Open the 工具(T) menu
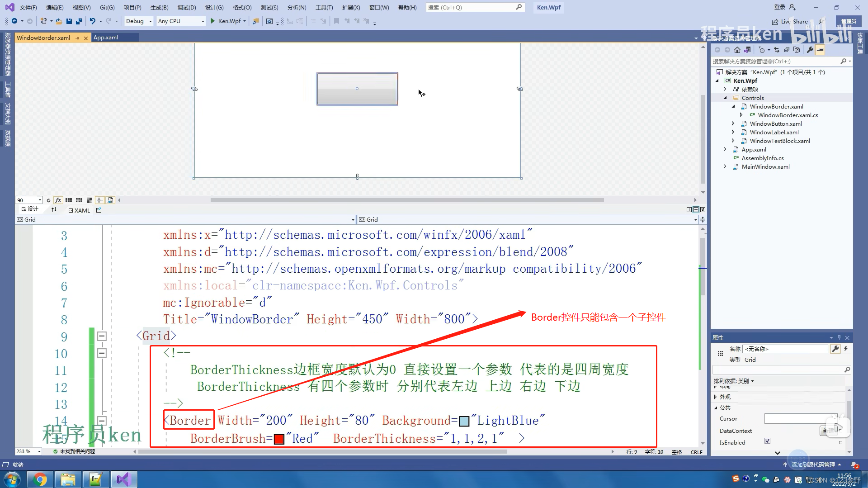 click(x=324, y=8)
